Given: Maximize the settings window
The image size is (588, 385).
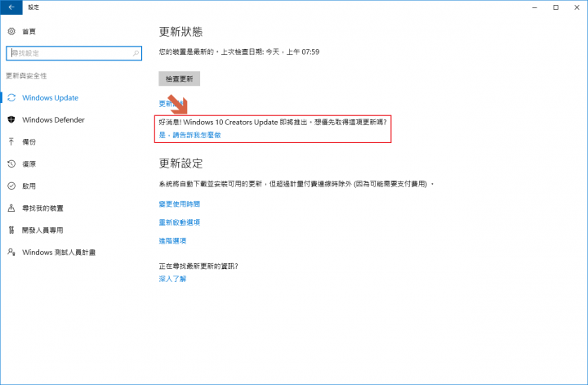Looking at the screenshot, I should (x=556, y=7).
